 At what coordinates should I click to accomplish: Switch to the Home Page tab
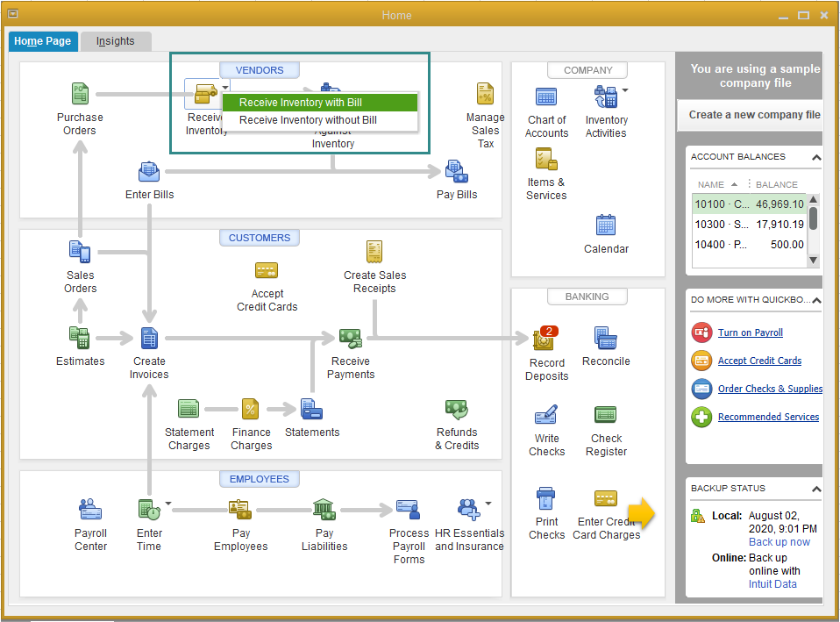43,41
